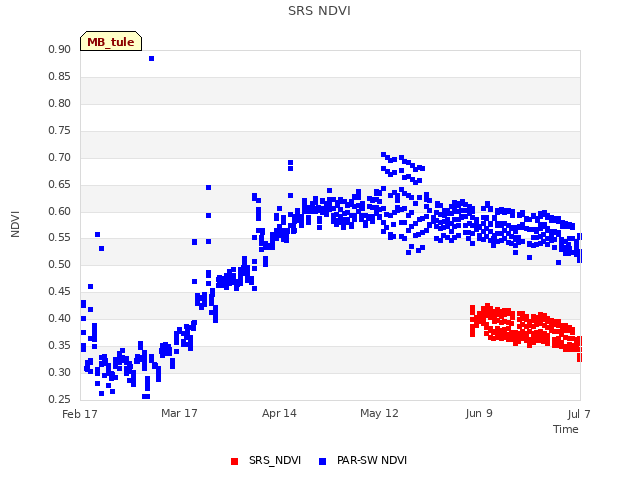The width and height of the screenshot is (640, 480).
Task: Select the May 12 x-axis label
Action: [x=379, y=413]
